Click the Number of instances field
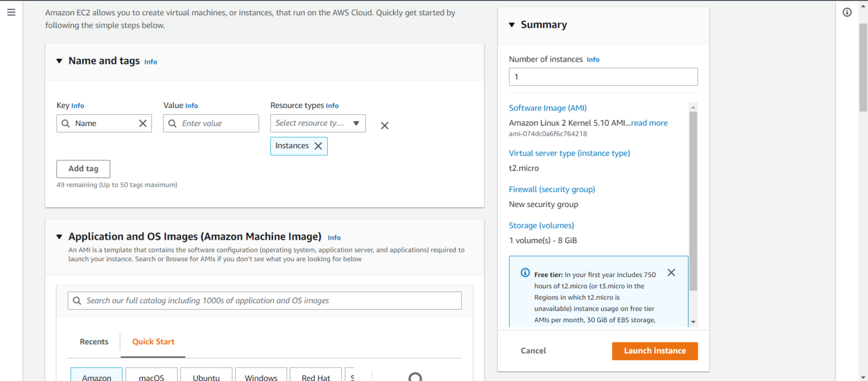This screenshot has height=381, width=868. [x=603, y=76]
